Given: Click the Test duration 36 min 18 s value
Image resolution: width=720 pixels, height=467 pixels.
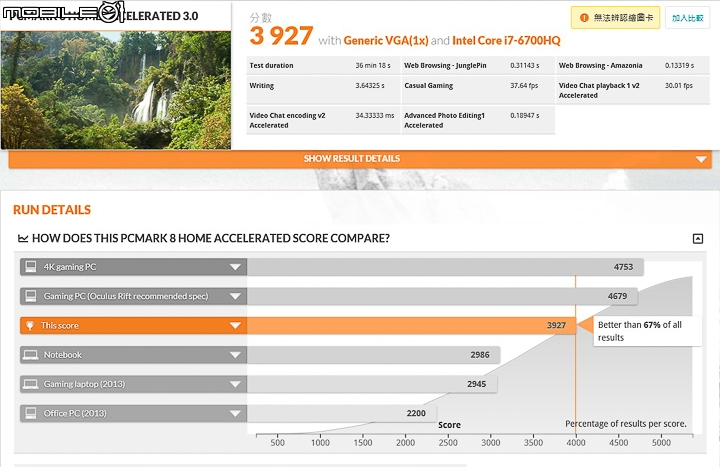Looking at the screenshot, I should 373,66.
